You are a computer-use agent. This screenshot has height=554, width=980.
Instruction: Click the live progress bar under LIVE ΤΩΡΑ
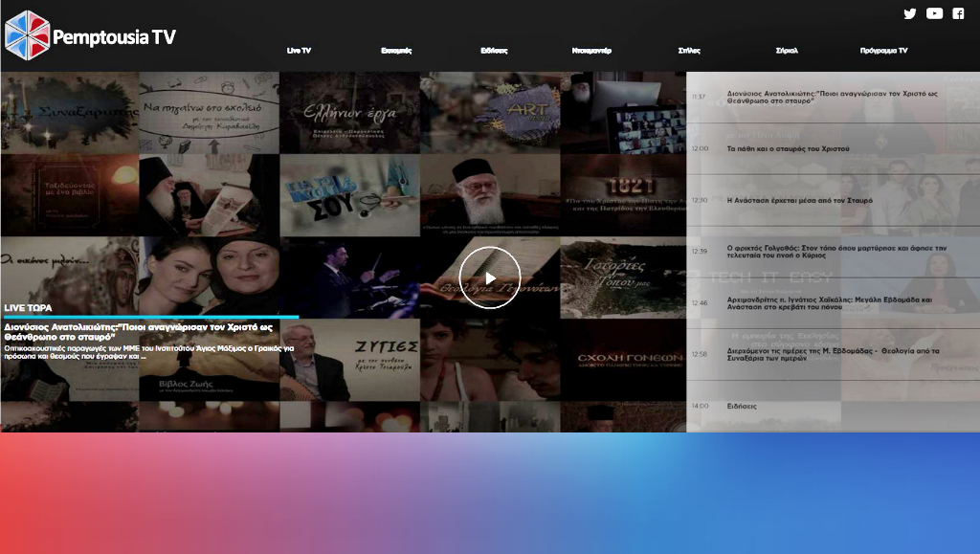(150, 317)
